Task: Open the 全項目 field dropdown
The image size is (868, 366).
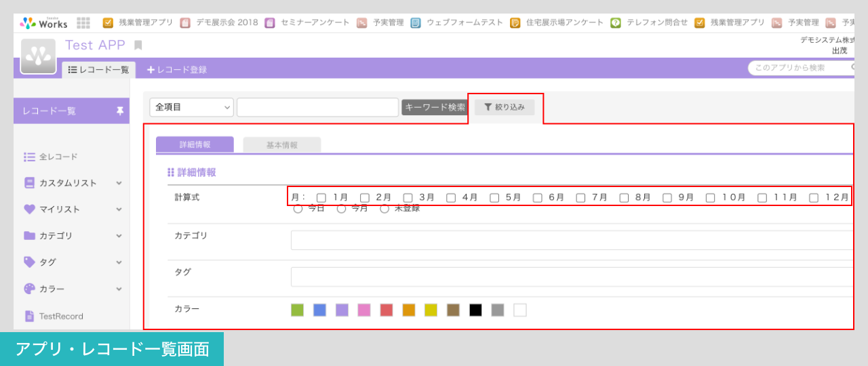Action: (192, 107)
